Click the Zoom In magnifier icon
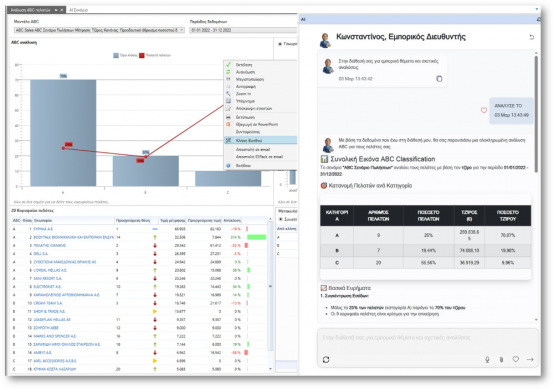554x389 pixels. (228, 94)
